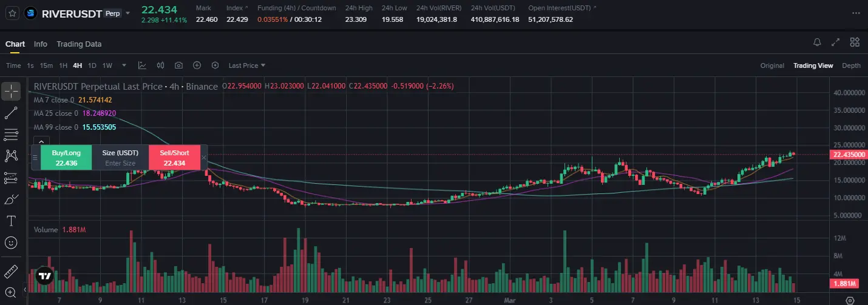Select the price projection tool
The height and width of the screenshot is (305, 868).
coord(11,178)
